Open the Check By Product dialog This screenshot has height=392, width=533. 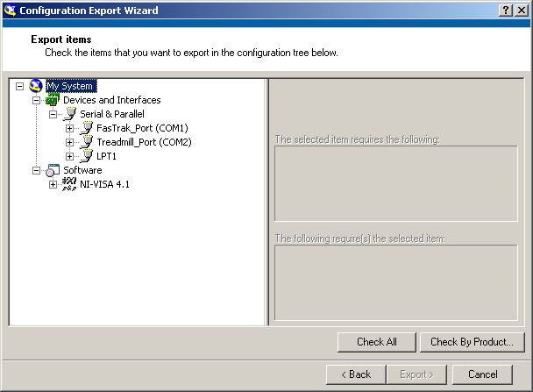coord(473,342)
